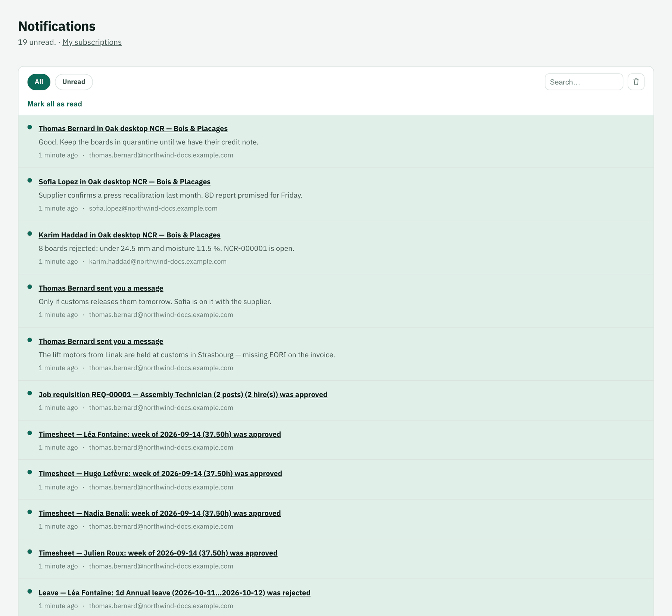Open Job requisition REQ-00001 approved notification
This screenshot has height=616, width=672.
point(183,395)
